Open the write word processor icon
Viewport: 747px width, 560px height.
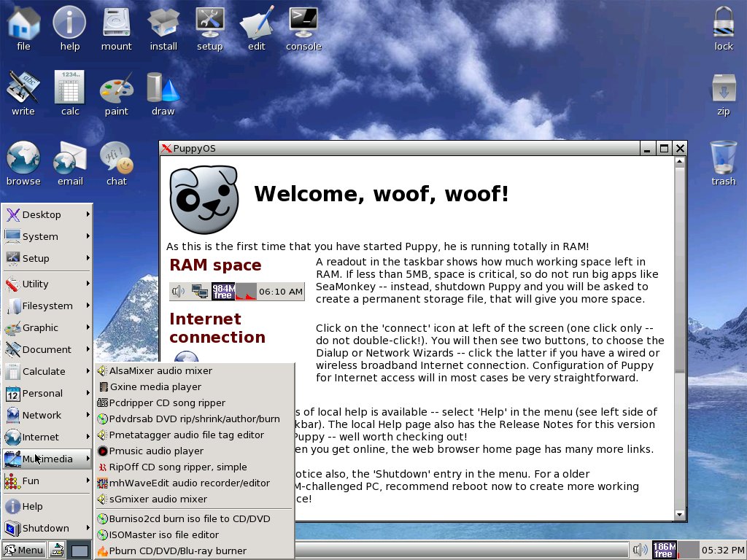click(23, 93)
